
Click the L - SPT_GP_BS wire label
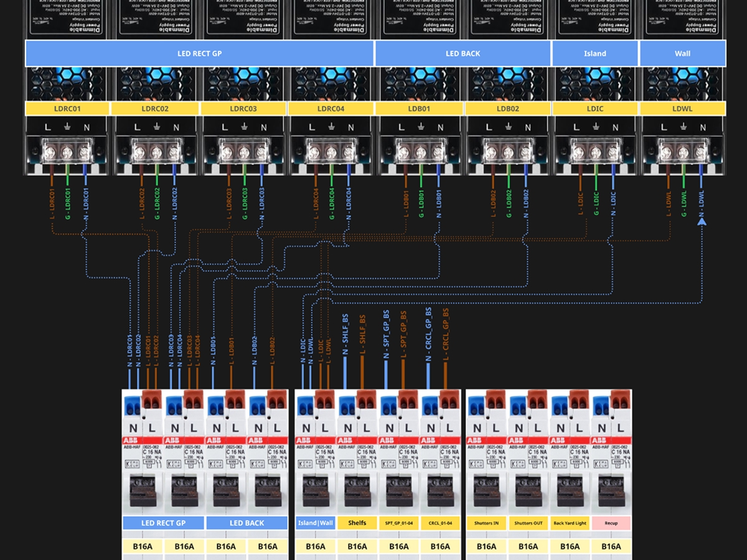(404, 334)
